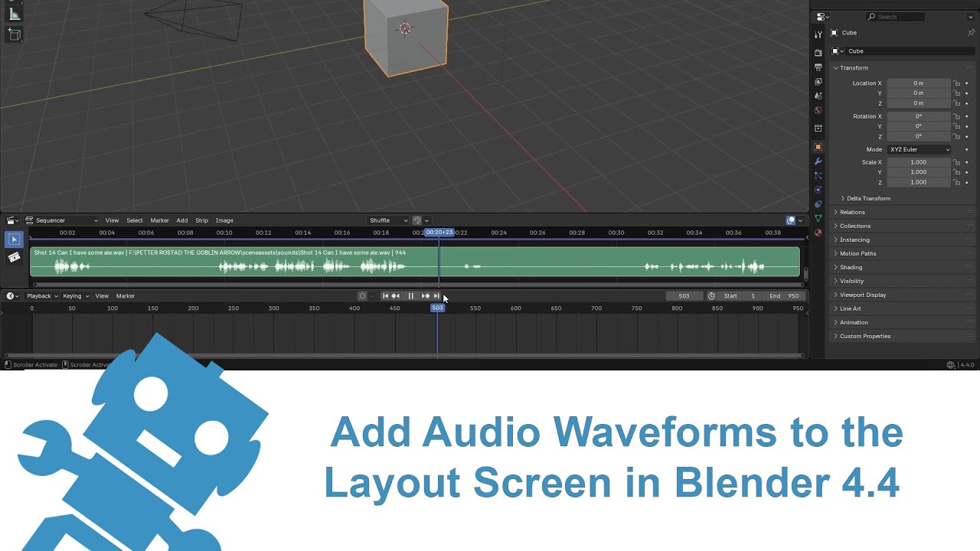This screenshot has height=551, width=980.
Task: Click the properties Search field
Action: coord(895,17)
